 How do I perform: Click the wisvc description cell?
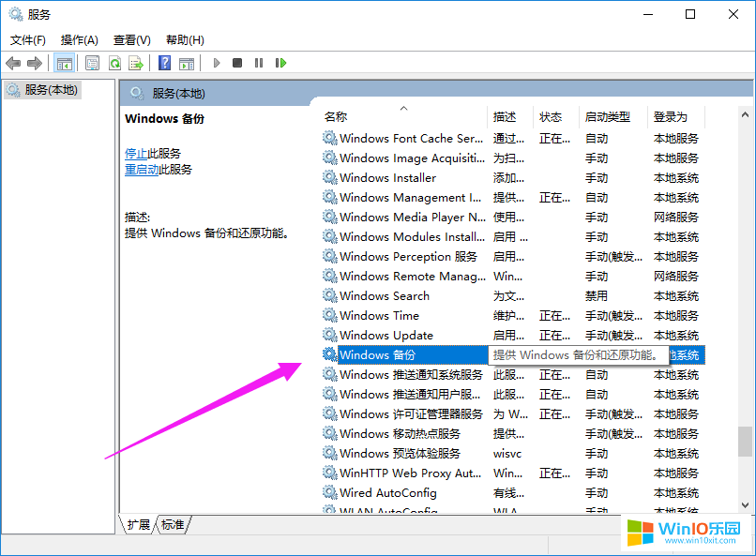click(x=507, y=454)
